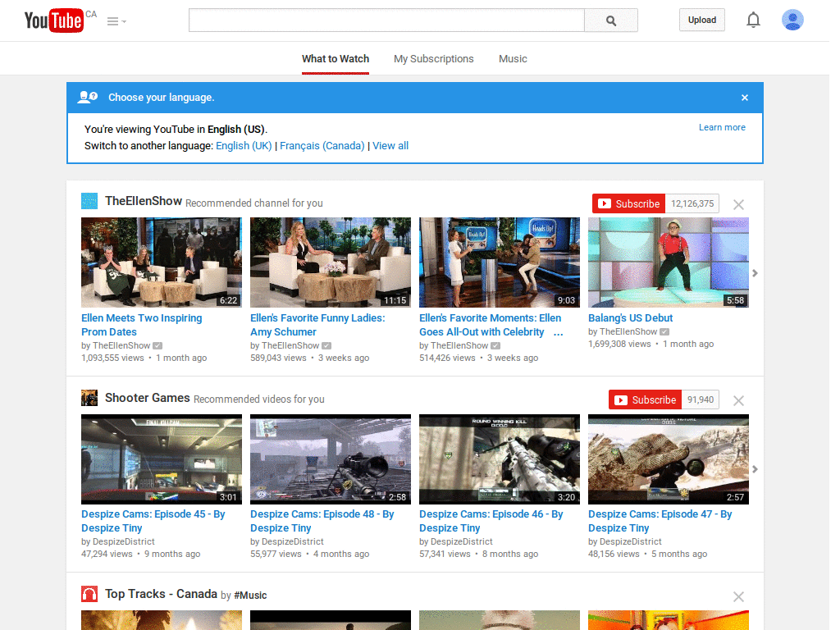Image resolution: width=840 pixels, height=630 pixels.
Task: Open Despize Cams Episode 48 thumbnail
Action: tap(331, 459)
